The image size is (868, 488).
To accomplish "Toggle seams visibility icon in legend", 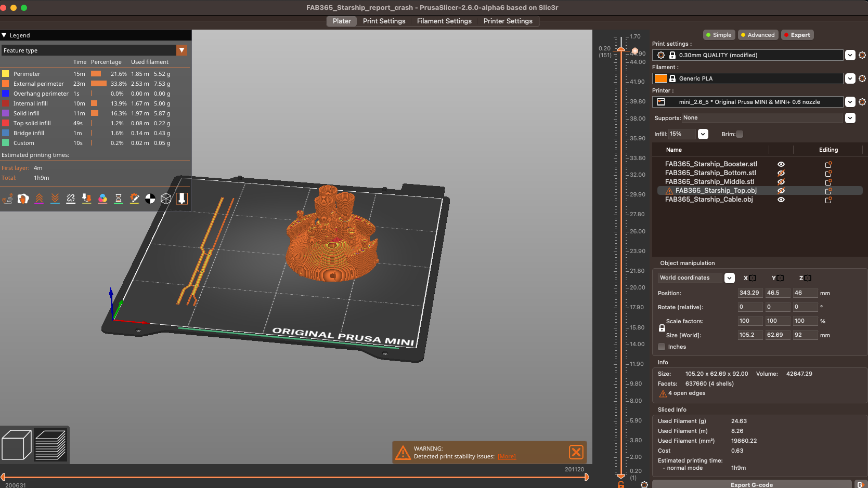I will point(71,199).
